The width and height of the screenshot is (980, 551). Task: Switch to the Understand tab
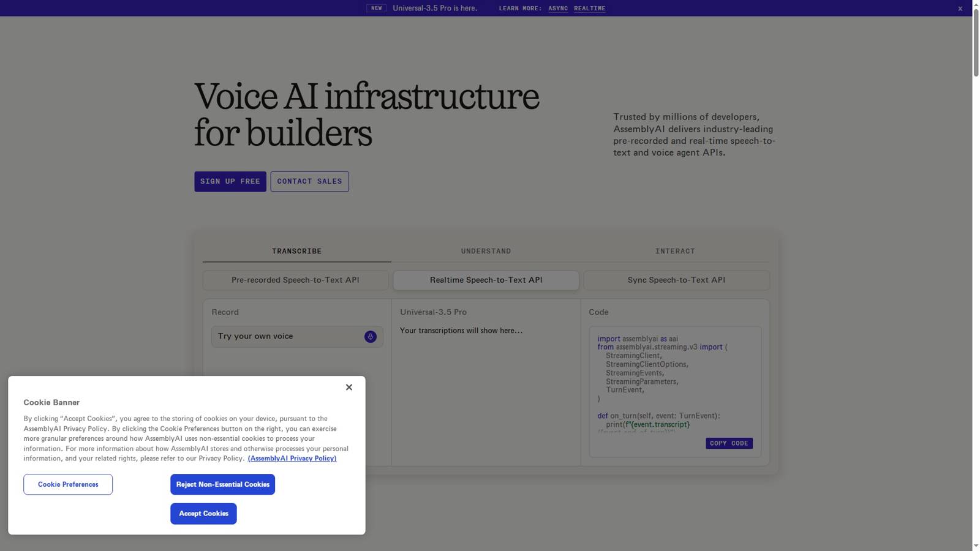[486, 251]
